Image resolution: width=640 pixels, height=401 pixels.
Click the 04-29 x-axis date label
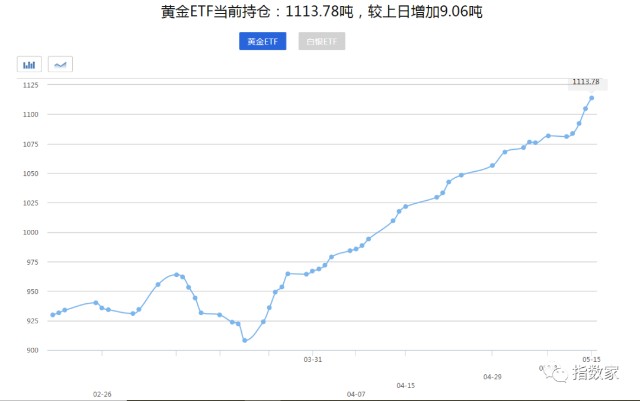coord(492,376)
